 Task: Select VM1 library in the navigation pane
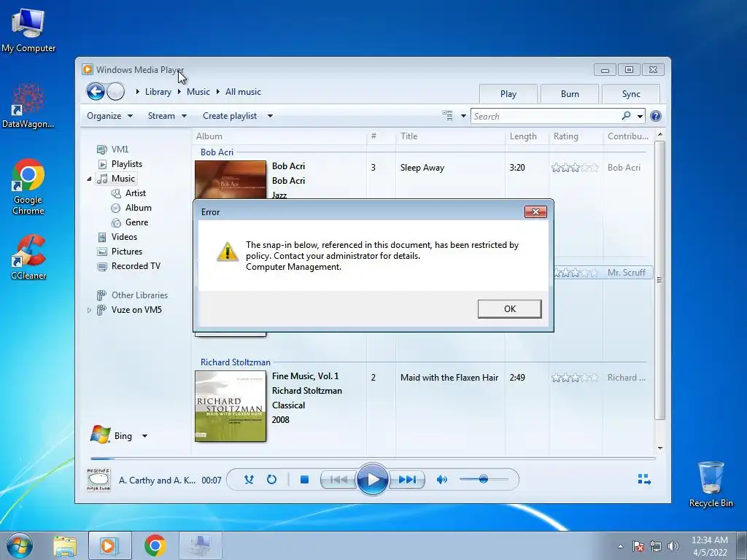click(112, 149)
